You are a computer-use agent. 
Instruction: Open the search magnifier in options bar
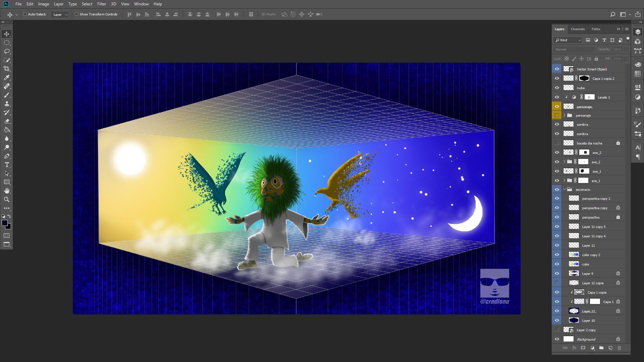click(612, 14)
